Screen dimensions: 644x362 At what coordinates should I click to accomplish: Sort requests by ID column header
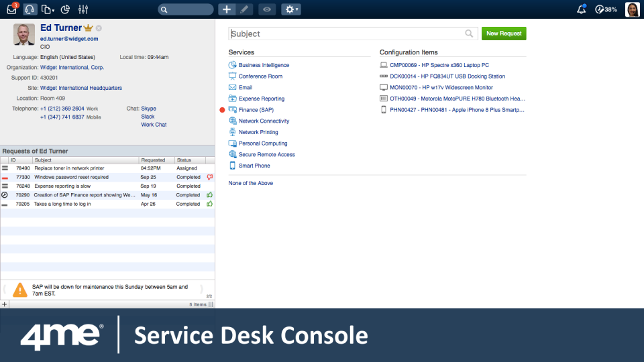[20, 160]
